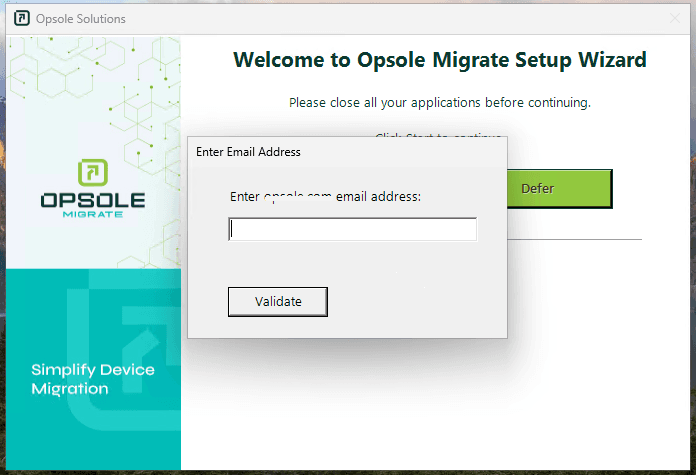Click the Opsole Solutions title bar icon
This screenshot has width=696, height=475.
click(22, 19)
